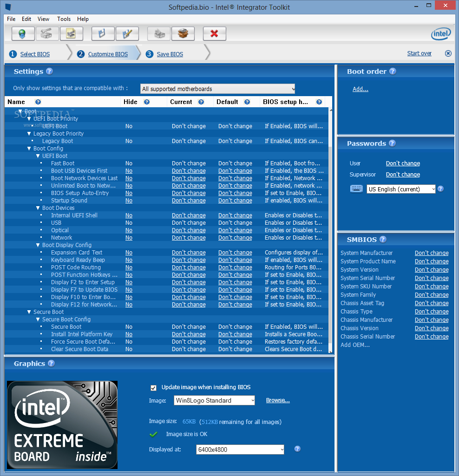Click Add... under Boot order
This screenshot has width=459, height=476.
(360, 89)
